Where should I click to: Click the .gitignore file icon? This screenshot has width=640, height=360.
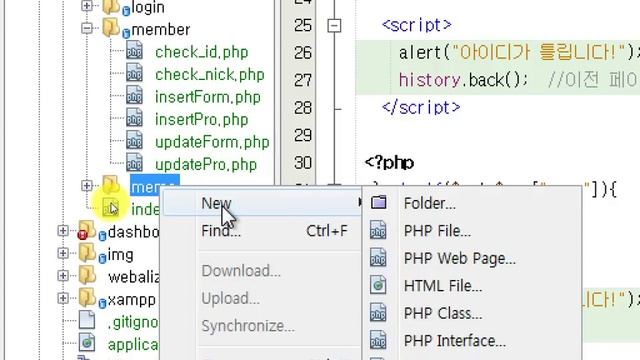pyautogui.click(x=87, y=320)
